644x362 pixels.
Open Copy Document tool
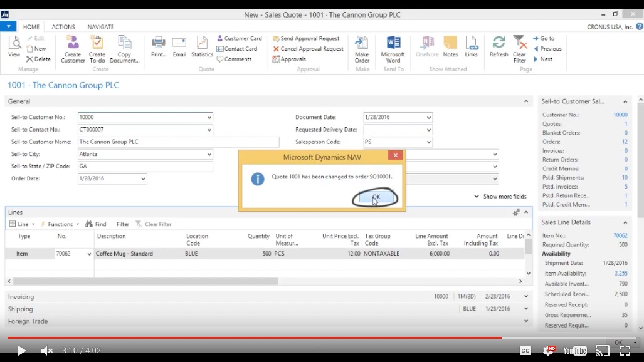click(x=124, y=49)
